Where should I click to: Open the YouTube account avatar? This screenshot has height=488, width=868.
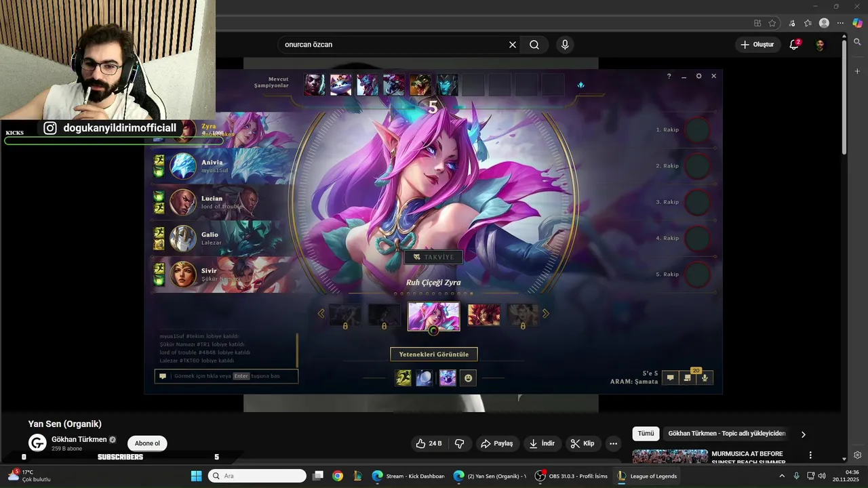coord(820,45)
